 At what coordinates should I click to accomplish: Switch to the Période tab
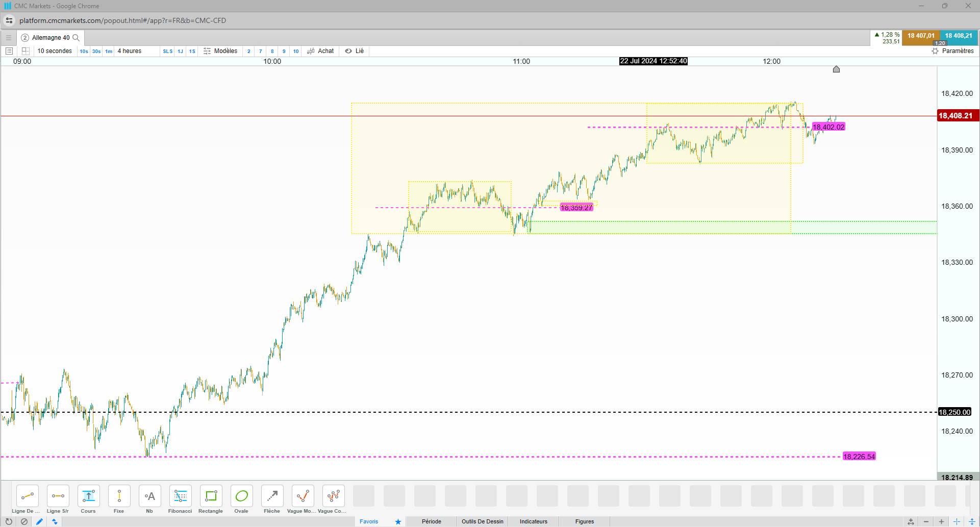[432, 521]
